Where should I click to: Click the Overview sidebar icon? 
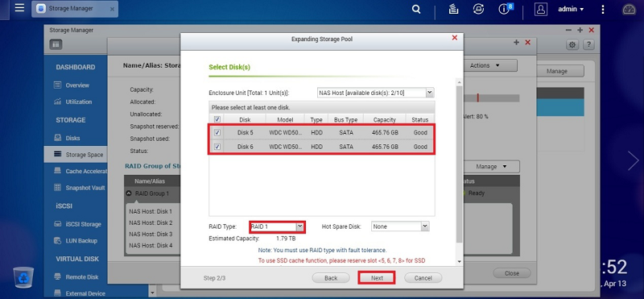[x=57, y=85]
